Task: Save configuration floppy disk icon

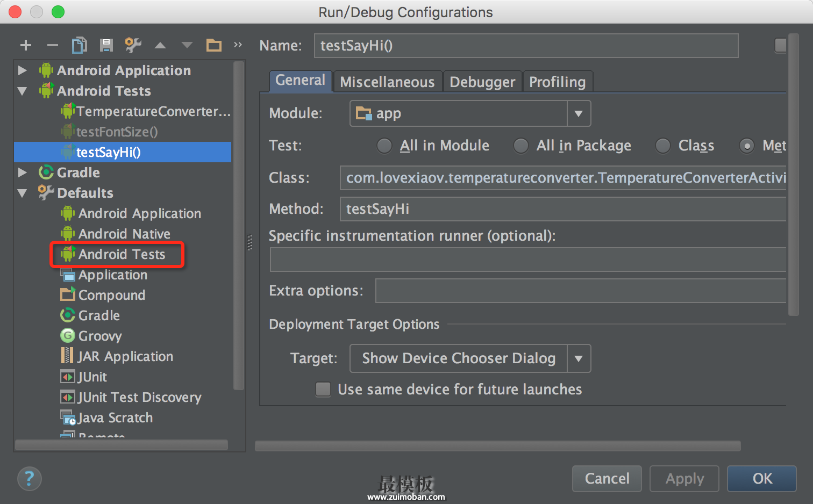Action: coord(106,45)
